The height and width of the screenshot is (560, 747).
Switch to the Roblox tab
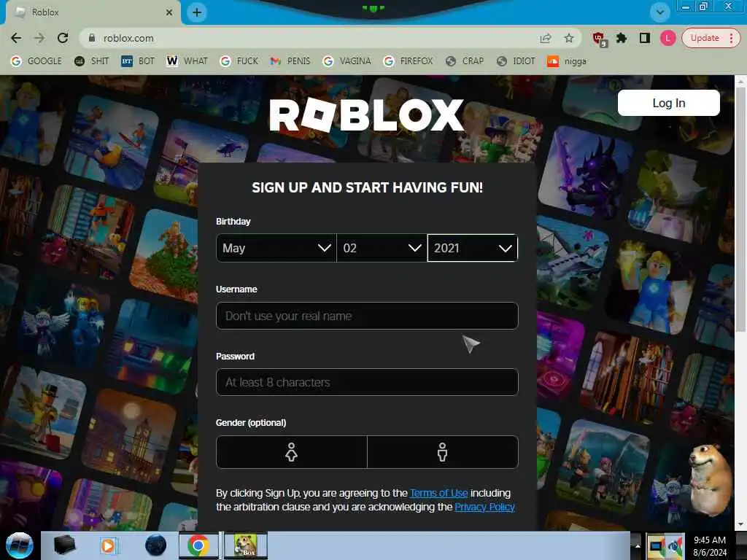click(93, 12)
